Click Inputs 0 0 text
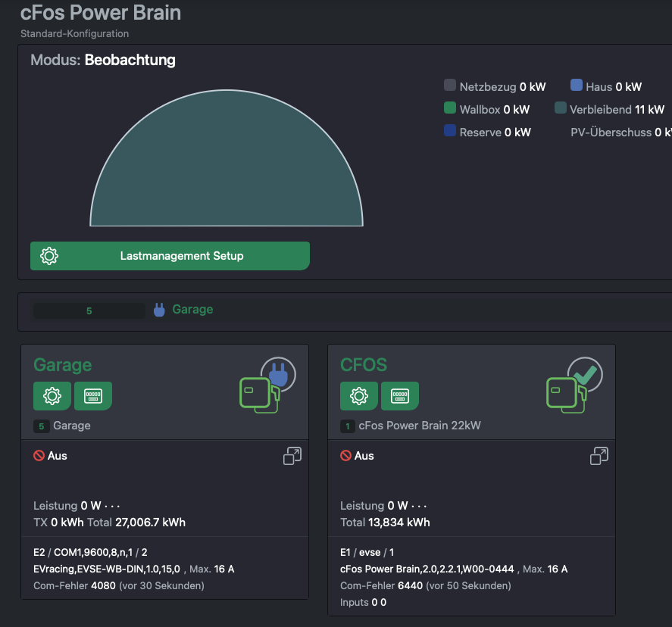Image resolution: width=672 pixels, height=627 pixels. coord(363,602)
